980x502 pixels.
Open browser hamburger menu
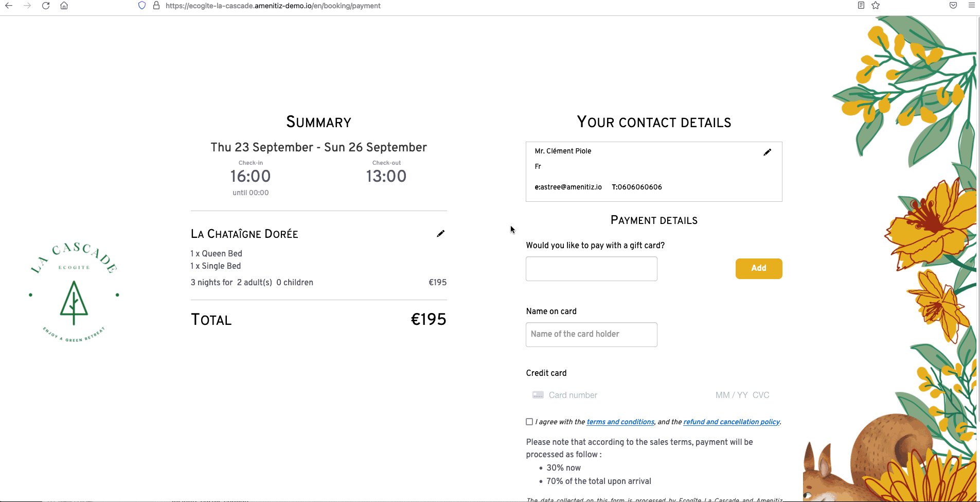point(971,6)
